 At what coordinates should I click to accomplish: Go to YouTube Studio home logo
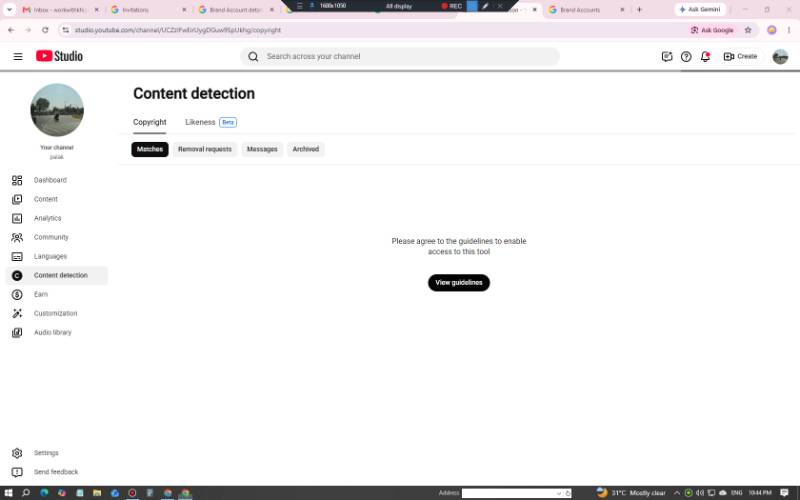coord(59,56)
